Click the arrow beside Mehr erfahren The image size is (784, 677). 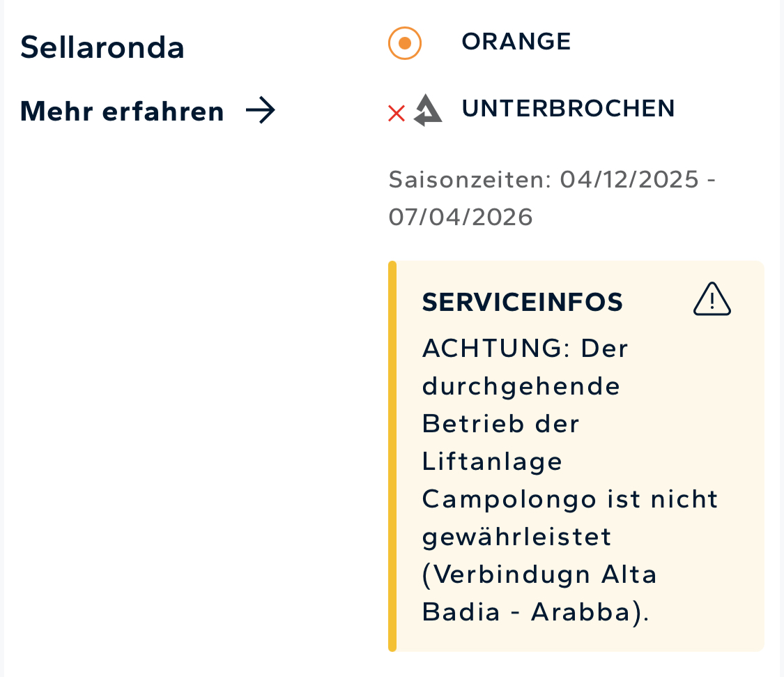pyautogui.click(x=261, y=111)
